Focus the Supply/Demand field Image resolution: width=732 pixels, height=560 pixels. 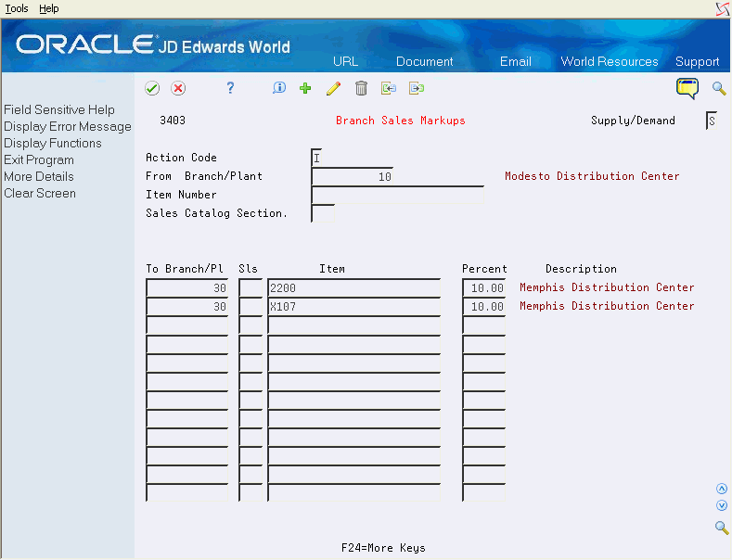(712, 121)
